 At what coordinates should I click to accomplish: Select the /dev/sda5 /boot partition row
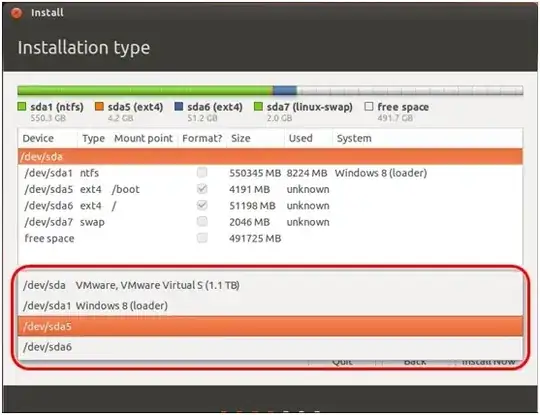pos(270,189)
